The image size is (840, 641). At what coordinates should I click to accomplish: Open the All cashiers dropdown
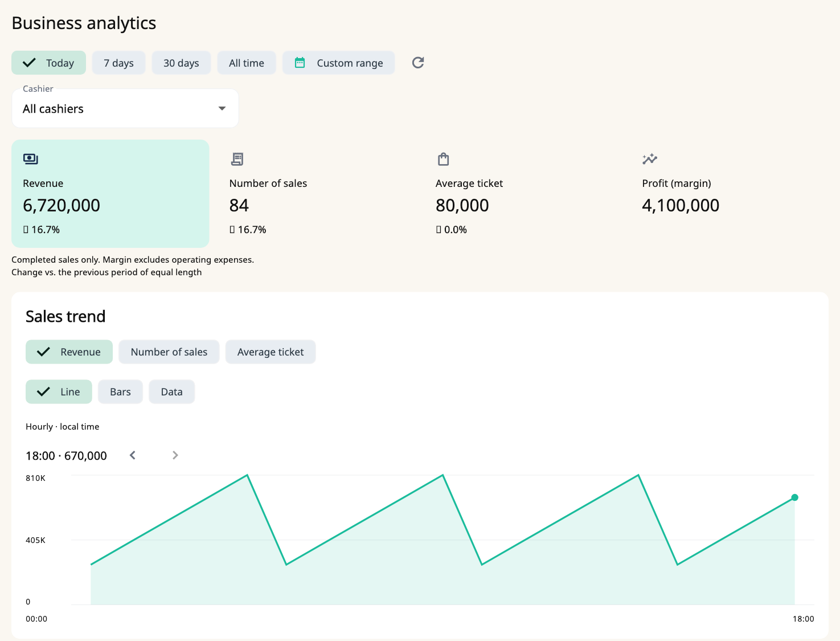pyautogui.click(x=125, y=108)
